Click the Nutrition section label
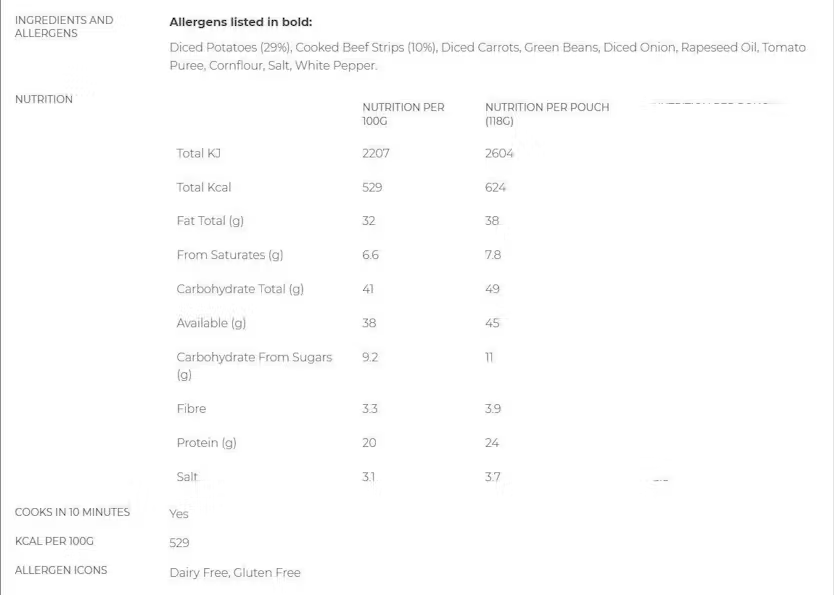834x595 pixels. 44,99
